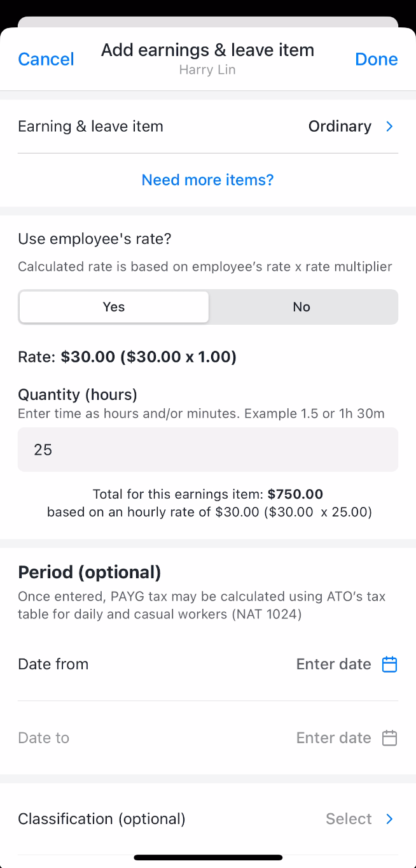416x868 pixels.
Task: Tap the chevron beside Ordinary
Action: point(390,127)
